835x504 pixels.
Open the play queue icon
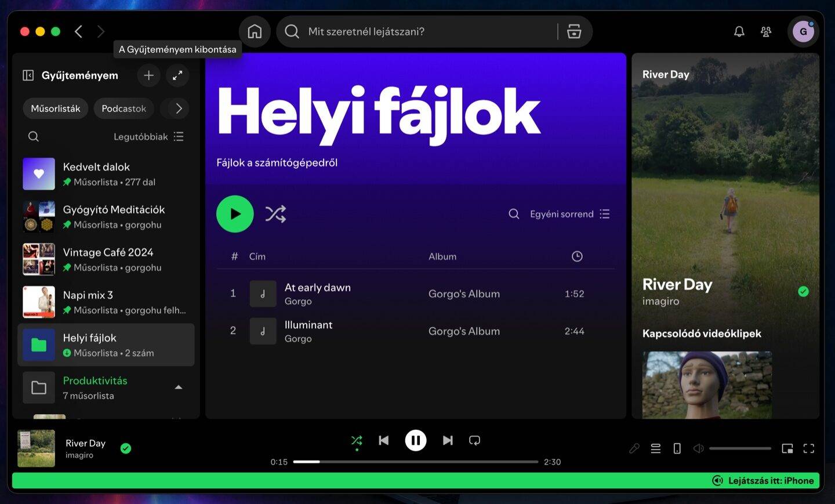[656, 448]
